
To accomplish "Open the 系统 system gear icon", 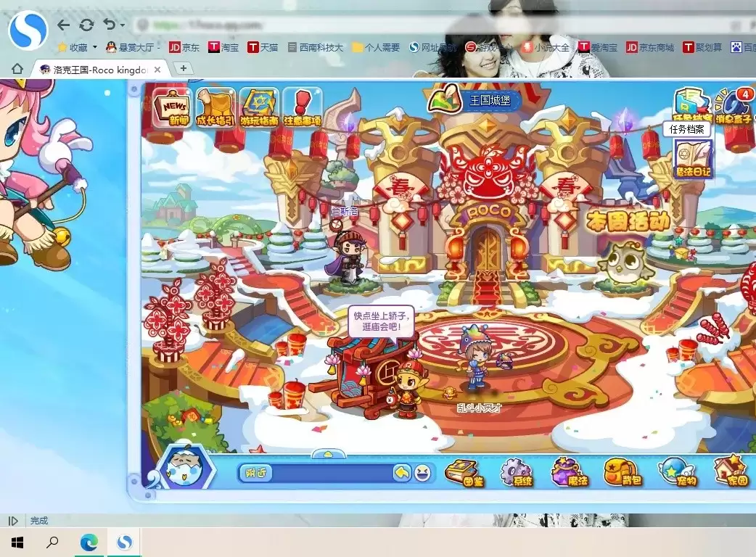I will coord(517,471).
